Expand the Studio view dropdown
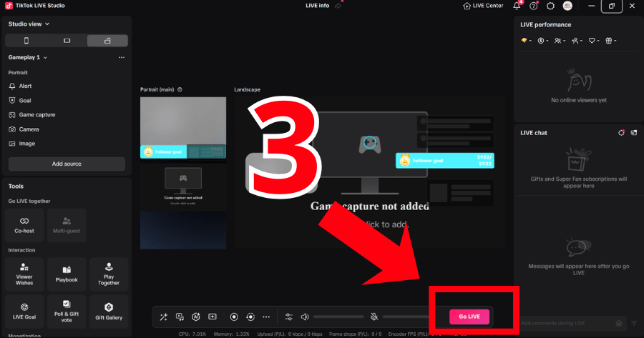The width and height of the screenshot is (644, 338). coord(29,24)
